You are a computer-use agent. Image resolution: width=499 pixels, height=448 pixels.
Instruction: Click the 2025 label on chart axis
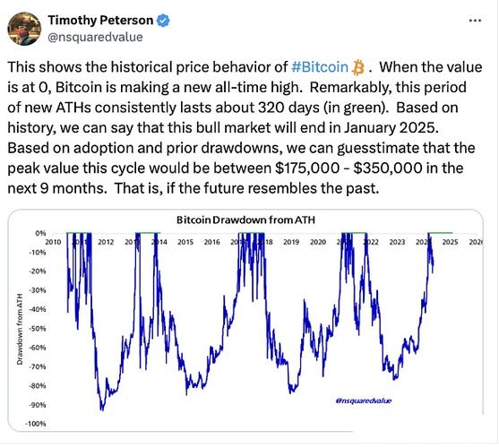point(450,242)
